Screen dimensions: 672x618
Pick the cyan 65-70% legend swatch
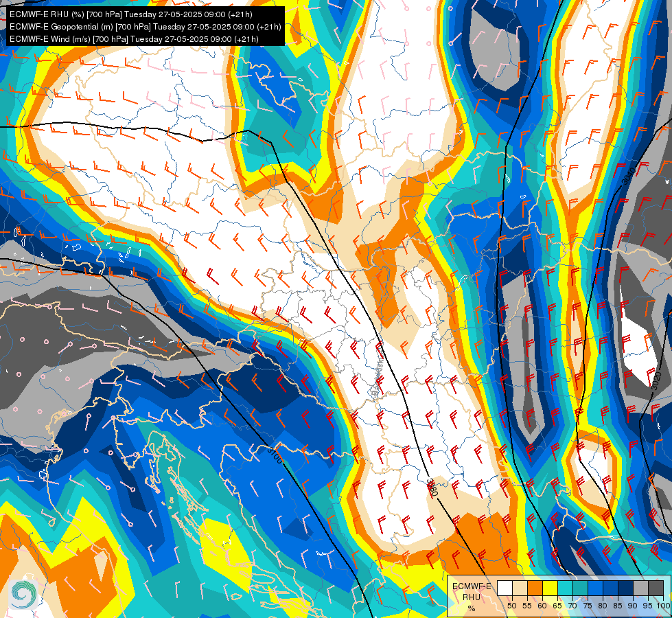[x=565, y=588]
